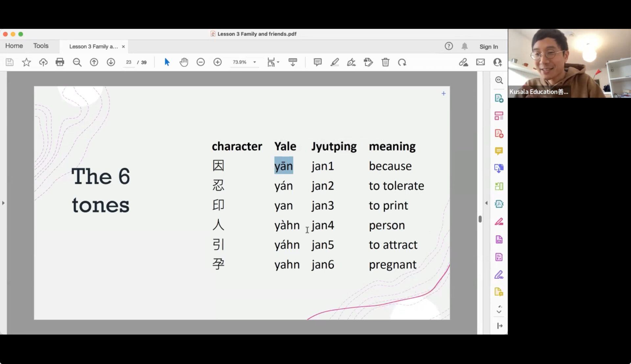
Task: Open the zoom level dropdown
Action: click(x=254, y=62)
